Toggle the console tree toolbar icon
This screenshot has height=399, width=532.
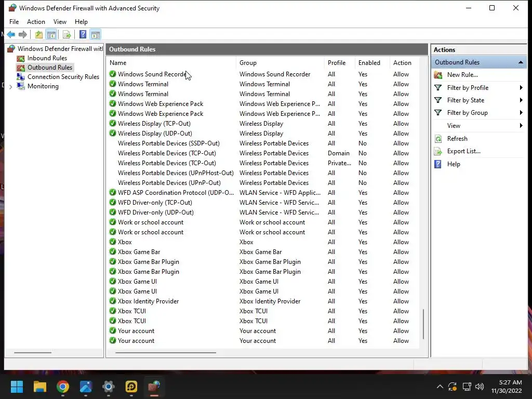(51, 34)
